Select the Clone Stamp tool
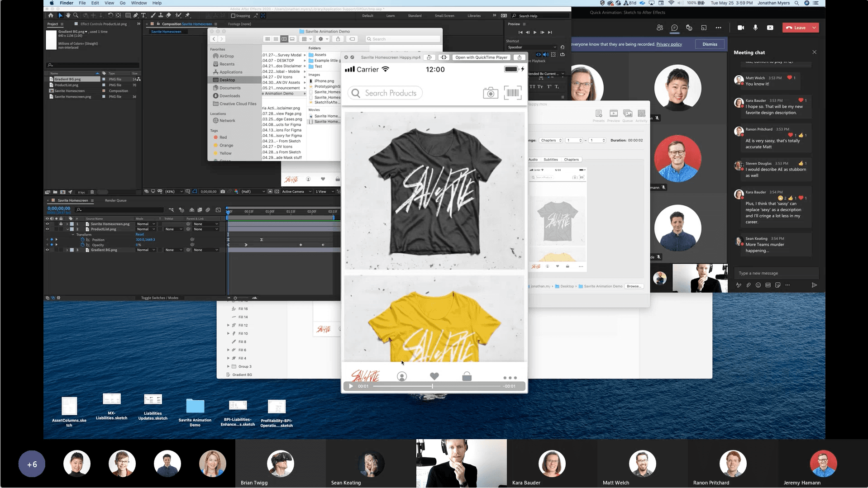Viewport: 868px width, 488px height. [x=161, y=15]
